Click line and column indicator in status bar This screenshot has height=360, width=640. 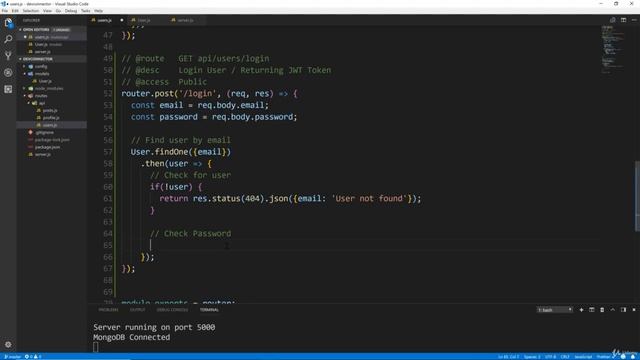point(509,357)
